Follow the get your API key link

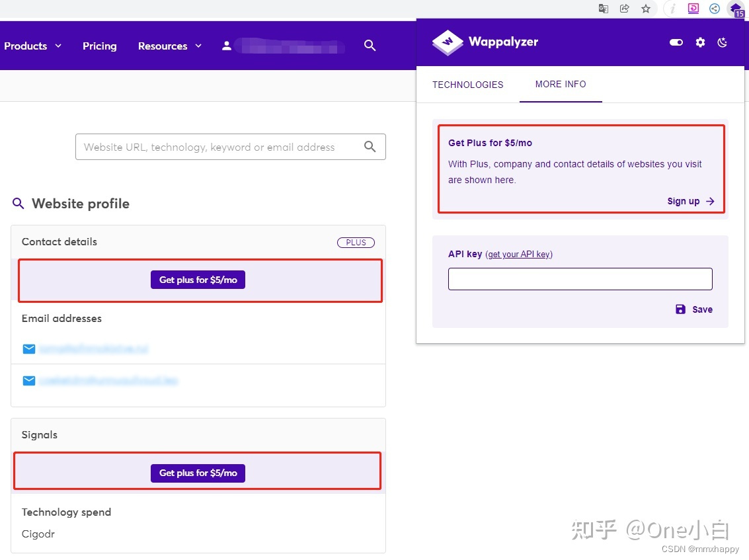pos(519,254)
